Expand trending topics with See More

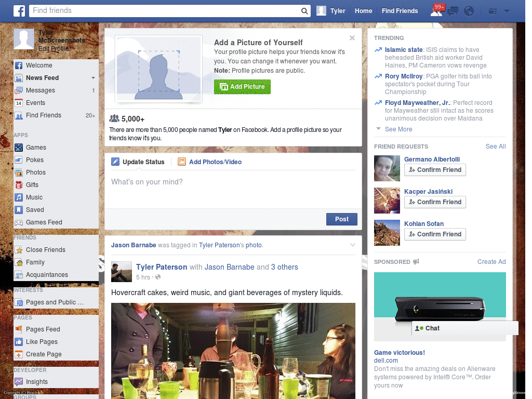(398, 129)
